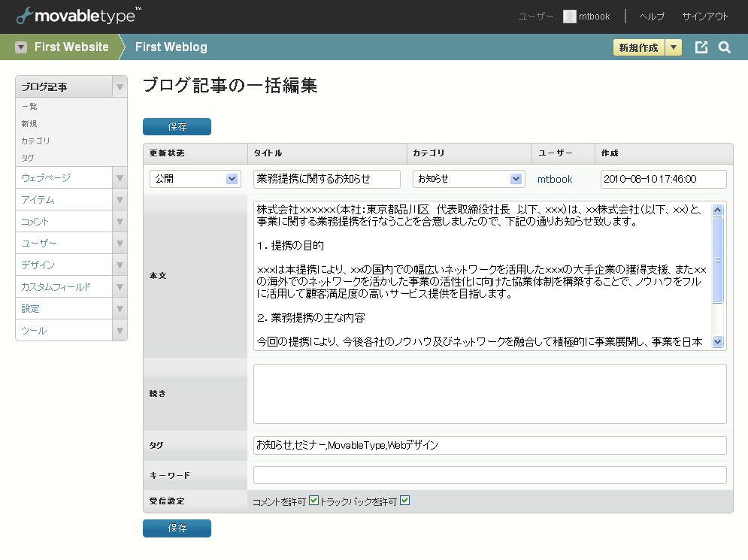Open the コメント sidebar menu
Image resolution: width=748 pixels, height=560 pixels.
(x=64, y=221)
